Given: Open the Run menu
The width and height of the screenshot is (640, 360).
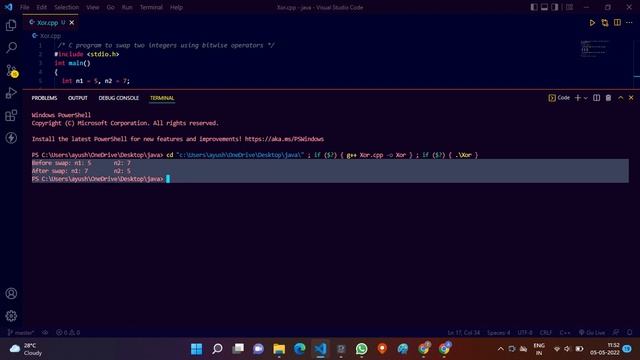Looking at the screenshot, I should pyautogui.click(x=127, y=7).
